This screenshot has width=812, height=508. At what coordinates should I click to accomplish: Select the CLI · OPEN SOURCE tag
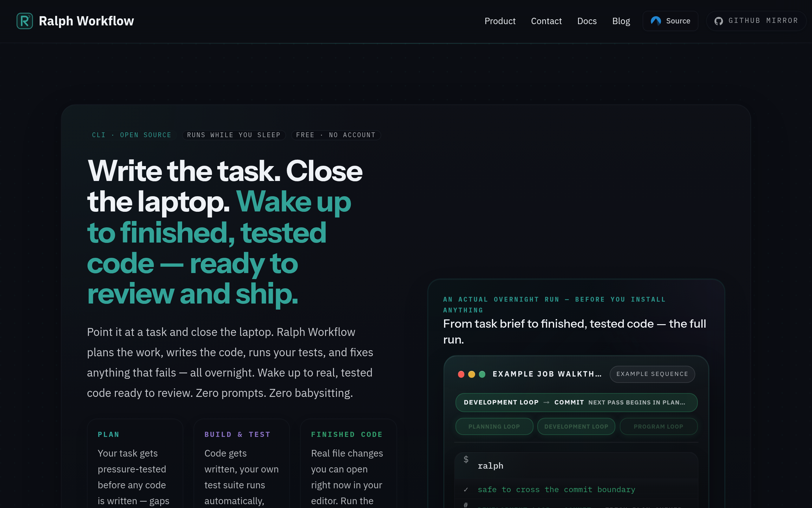coord(132,135)
